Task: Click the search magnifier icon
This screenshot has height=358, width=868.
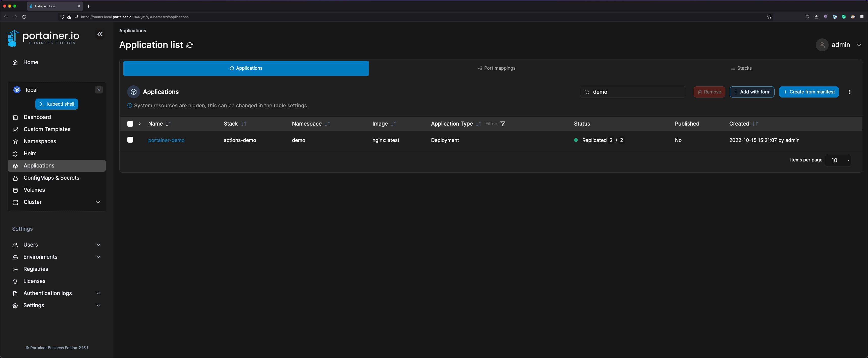Action: tap(587, 92)
